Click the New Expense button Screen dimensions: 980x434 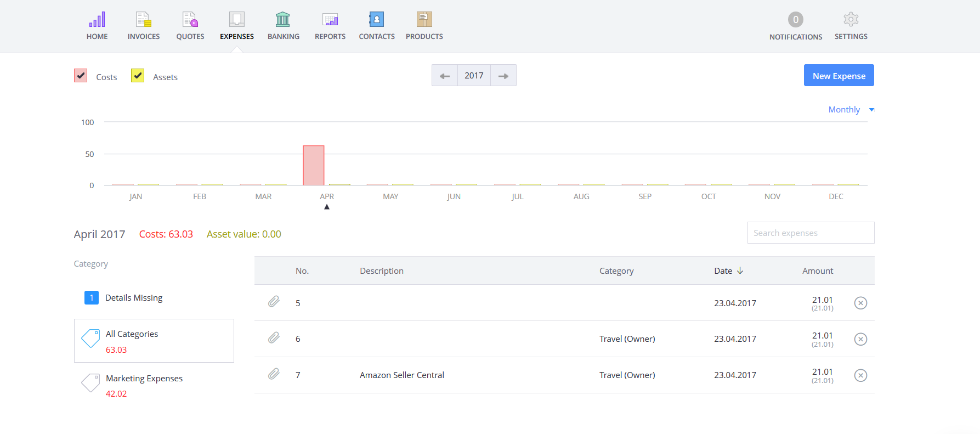(839, 76)
